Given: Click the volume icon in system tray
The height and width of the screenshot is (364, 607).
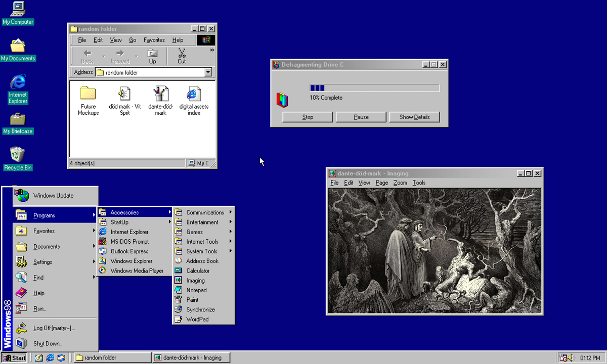Looking at the screenshot, I should [x=571, y=358].
